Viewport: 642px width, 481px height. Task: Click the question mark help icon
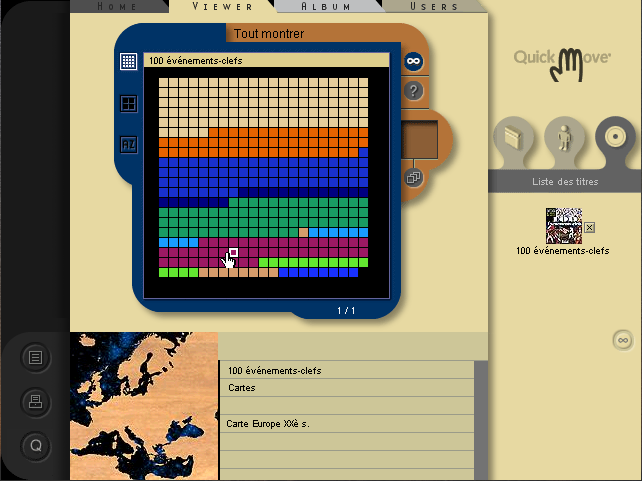413,91
